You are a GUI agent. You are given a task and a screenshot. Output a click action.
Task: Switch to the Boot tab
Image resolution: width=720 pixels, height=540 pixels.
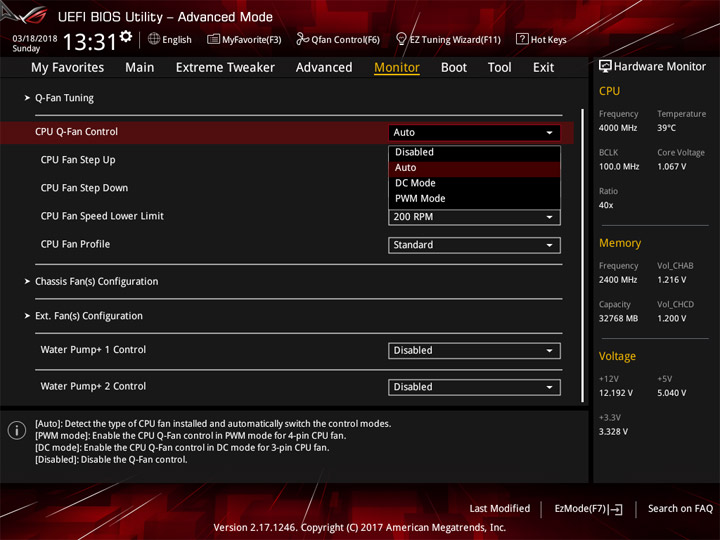pyautogui.click(x=454, y=68)
